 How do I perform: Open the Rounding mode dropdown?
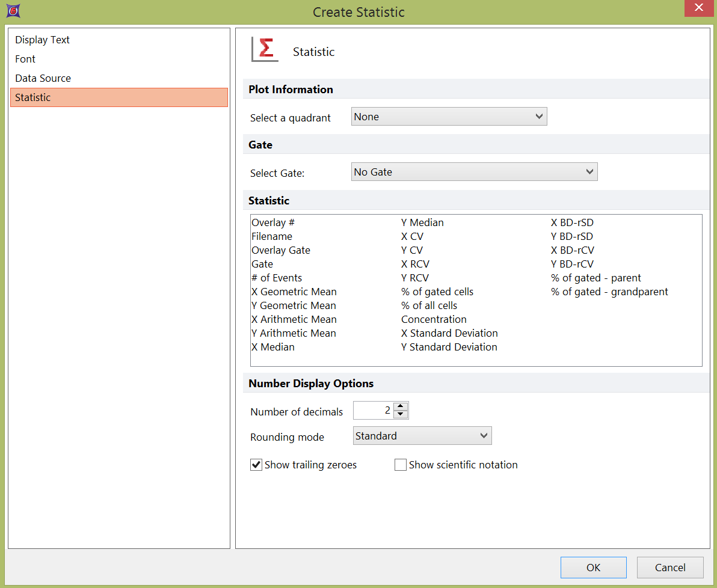422,436
